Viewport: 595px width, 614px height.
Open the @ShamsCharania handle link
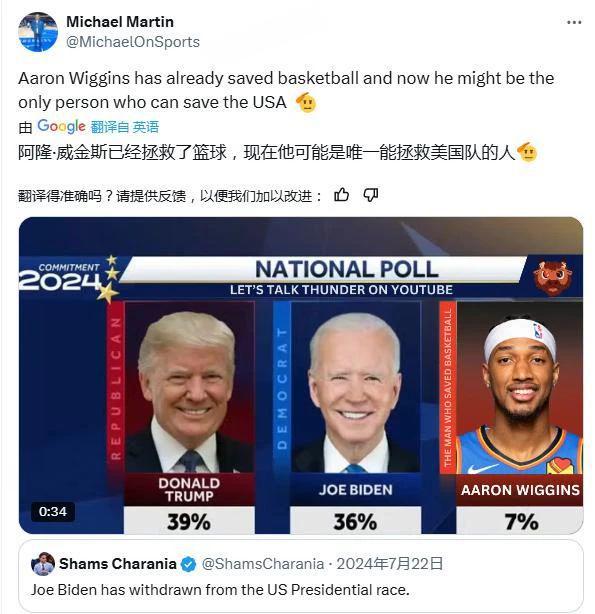point(263,564)
